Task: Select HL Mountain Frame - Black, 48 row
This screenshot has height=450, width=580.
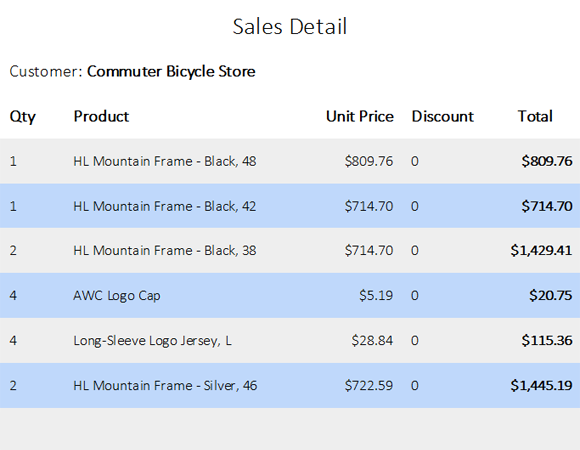Action: pos(290,161)
